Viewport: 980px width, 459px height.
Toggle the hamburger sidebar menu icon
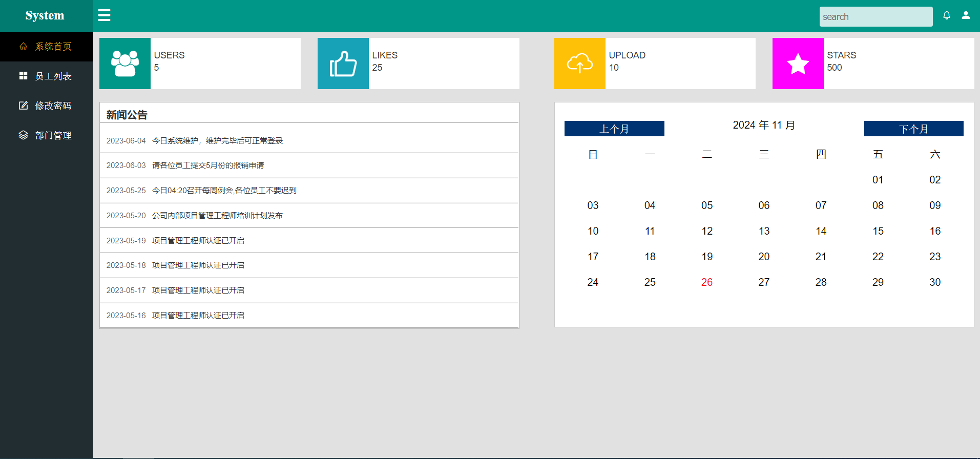[x=104, y=15]
